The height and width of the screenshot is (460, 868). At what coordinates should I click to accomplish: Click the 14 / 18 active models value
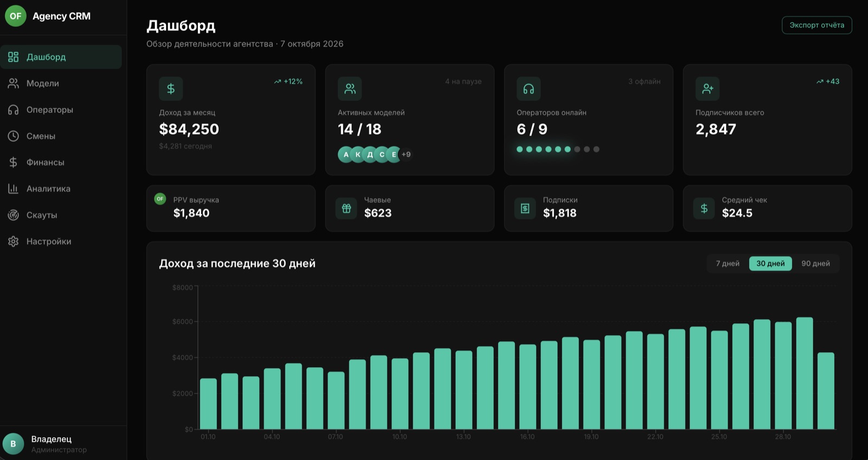360,129
